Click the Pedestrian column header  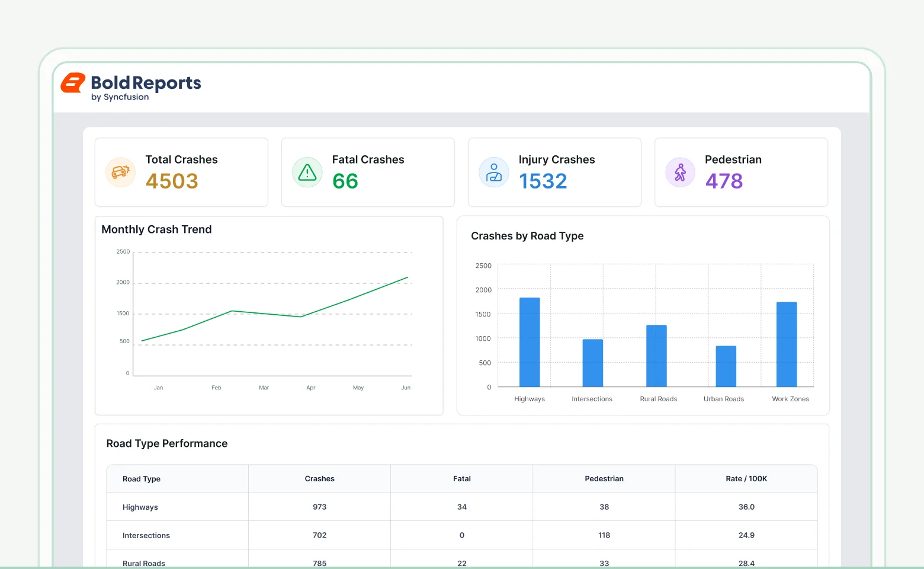tap(604, 479)
